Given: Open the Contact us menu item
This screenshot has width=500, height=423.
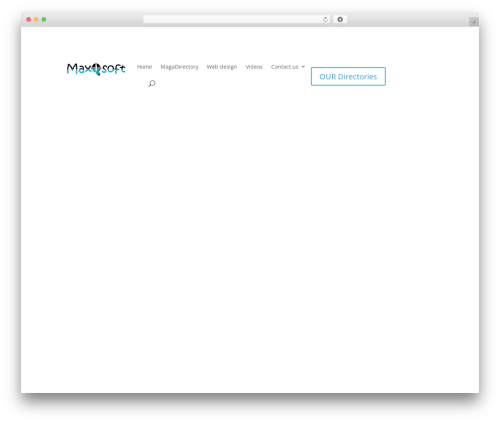Looking at the screenshot, I should coord(284,67).
